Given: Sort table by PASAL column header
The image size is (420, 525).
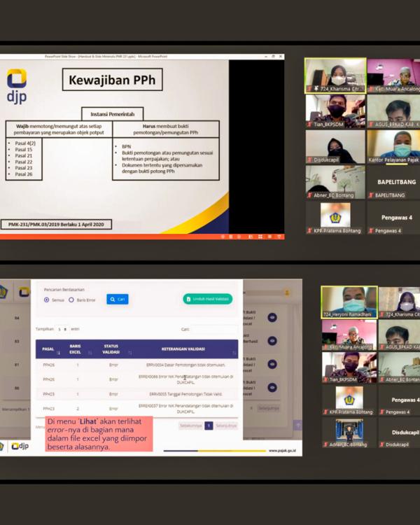Looking at the screenshot, I should [x=48, y=349].
